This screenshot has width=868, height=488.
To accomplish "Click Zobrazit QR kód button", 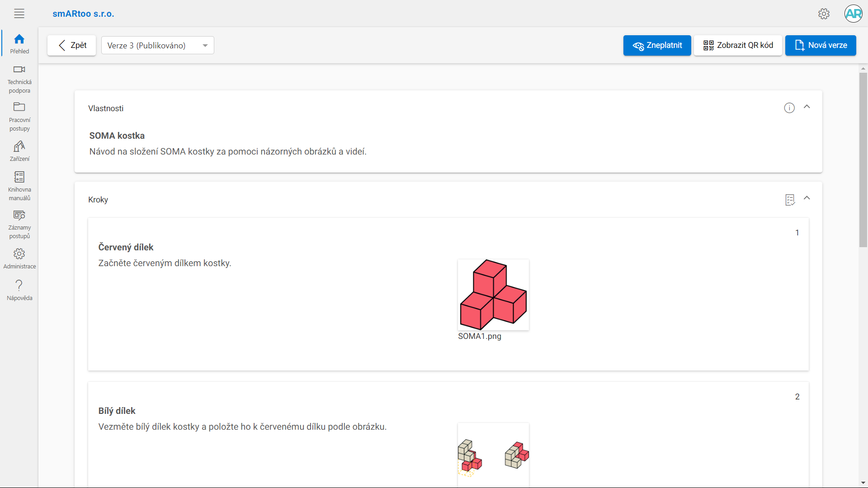I will [738, 45].
